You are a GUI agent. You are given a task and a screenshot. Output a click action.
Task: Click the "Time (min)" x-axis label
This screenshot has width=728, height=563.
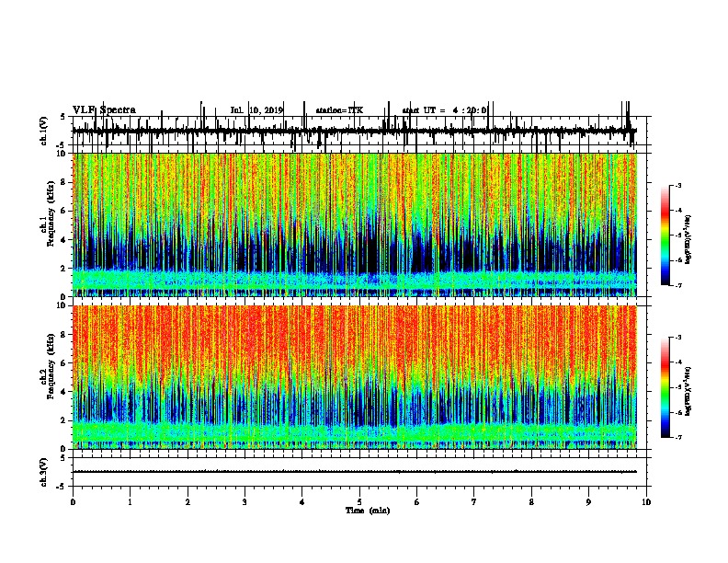point(368,511)
